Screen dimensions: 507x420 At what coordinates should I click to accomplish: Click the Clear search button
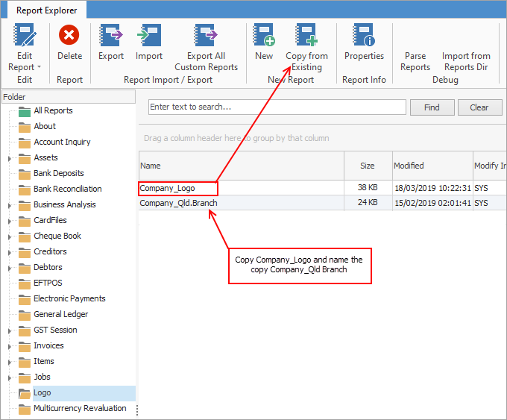(x=479, y=107)
